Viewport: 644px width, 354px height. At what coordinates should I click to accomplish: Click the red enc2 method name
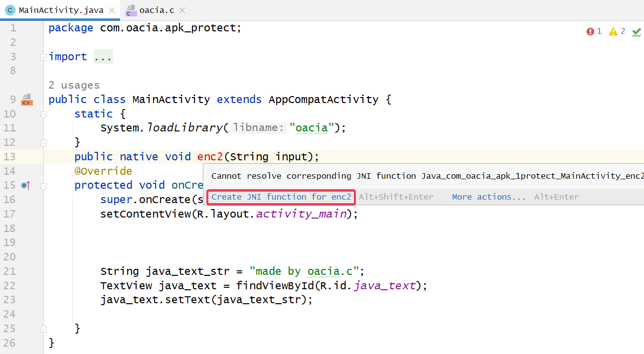click(209, 157)
